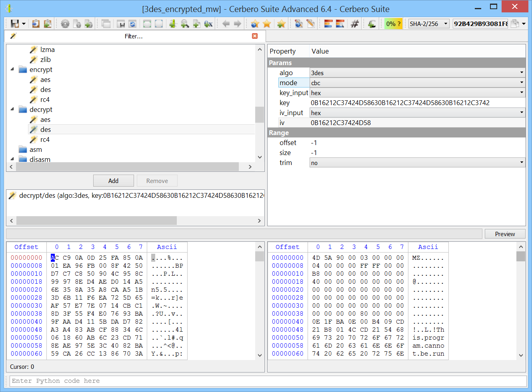Click the plain yellow star icon

pyautogui.click(x=267, y=24)
